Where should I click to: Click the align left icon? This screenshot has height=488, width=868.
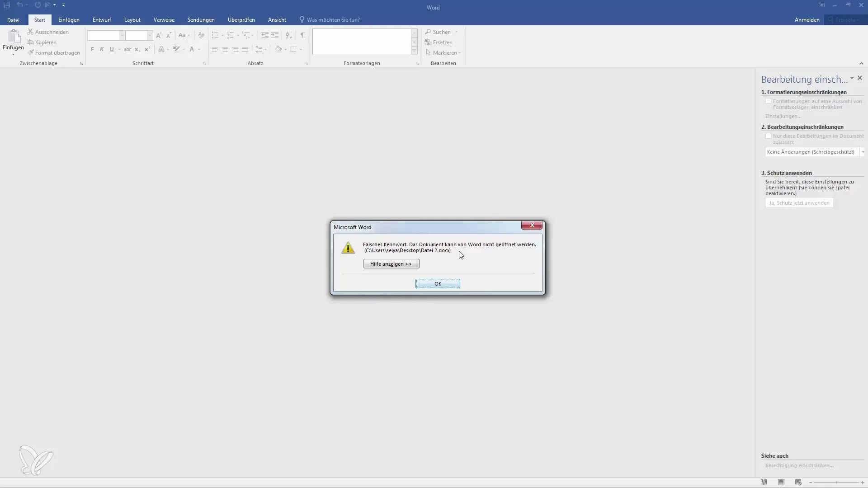[215, 49]
